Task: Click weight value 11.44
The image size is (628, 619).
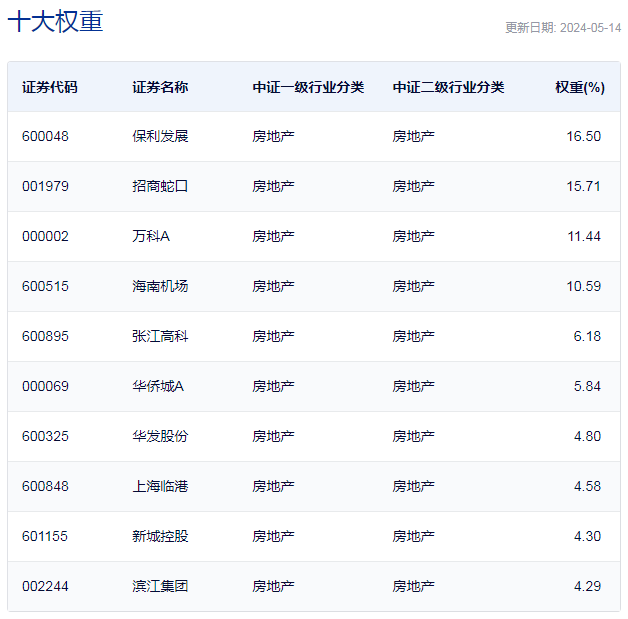Action: point(584,236)
